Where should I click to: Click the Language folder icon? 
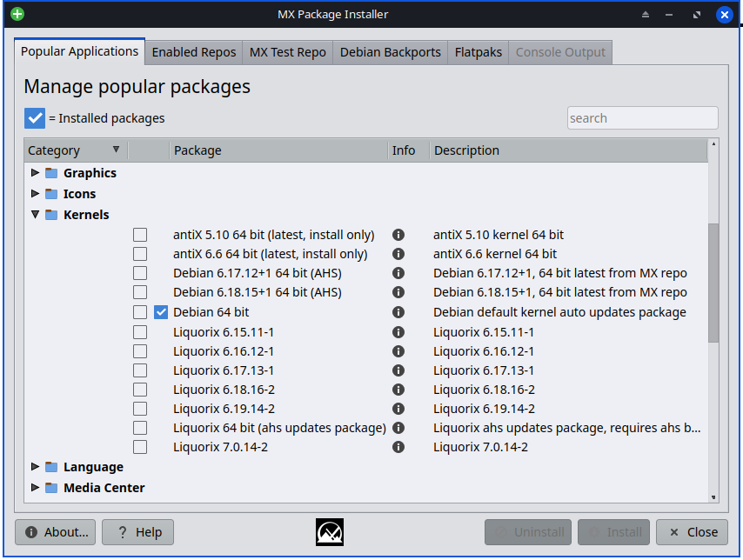click(51, 467)
